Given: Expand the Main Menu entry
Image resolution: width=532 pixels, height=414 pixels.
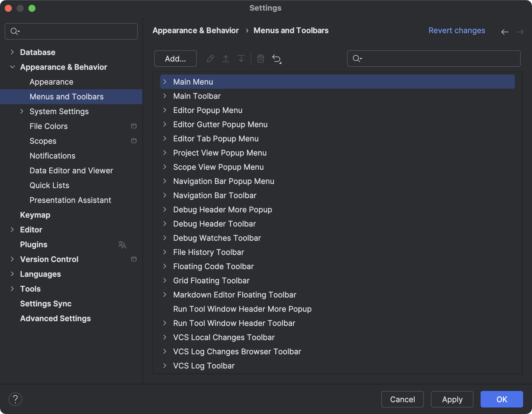Looking at the screenshot, I should point(165,82).
